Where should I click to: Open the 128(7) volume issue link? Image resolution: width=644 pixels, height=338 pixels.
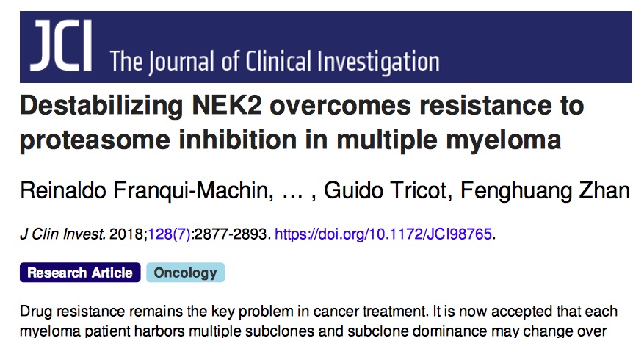169,234
